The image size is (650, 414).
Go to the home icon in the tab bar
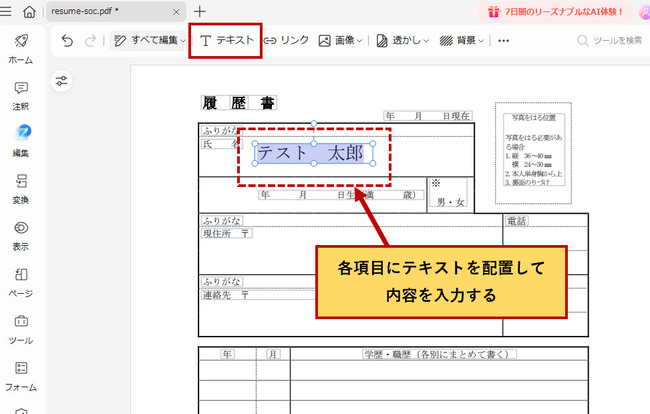point(29,12)
